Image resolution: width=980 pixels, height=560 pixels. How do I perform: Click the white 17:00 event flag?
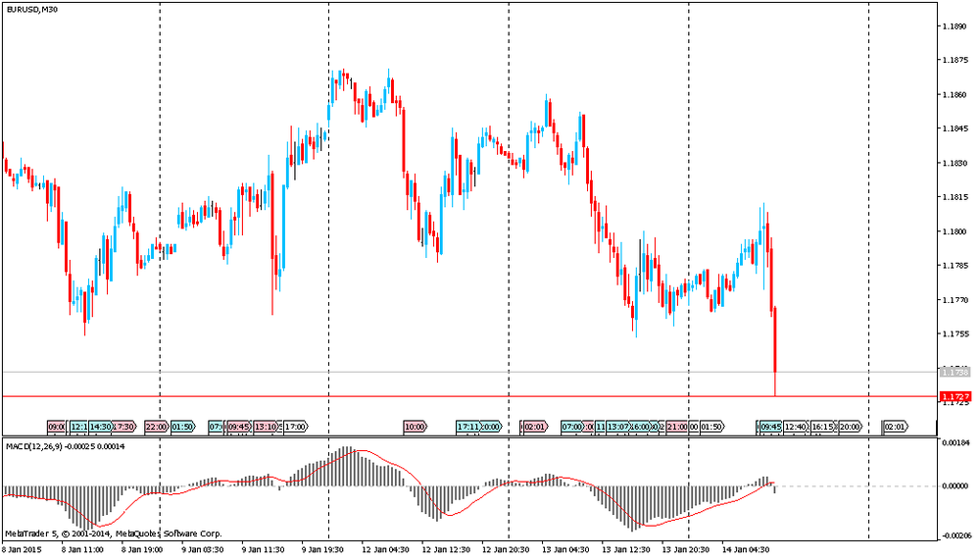[x=295, y=427]
